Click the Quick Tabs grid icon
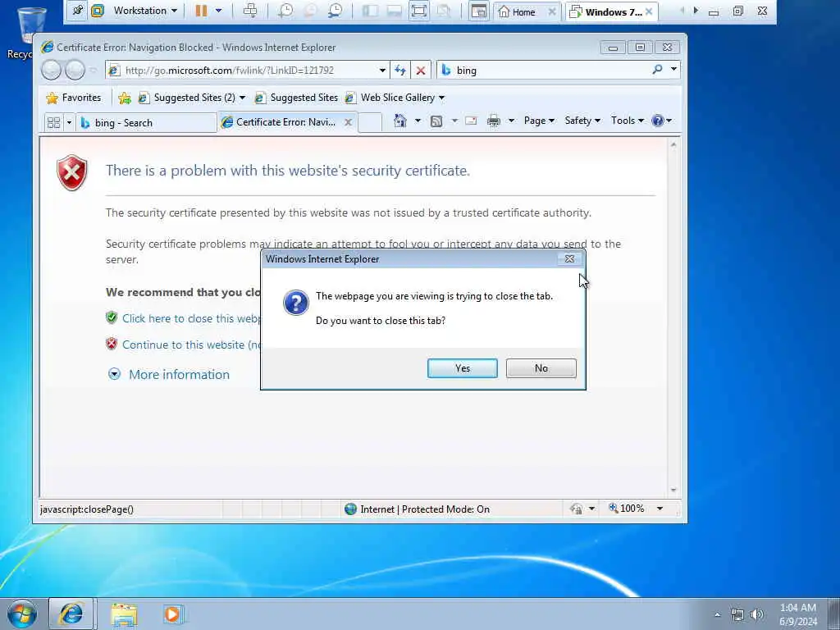 (x=53, y=123)
